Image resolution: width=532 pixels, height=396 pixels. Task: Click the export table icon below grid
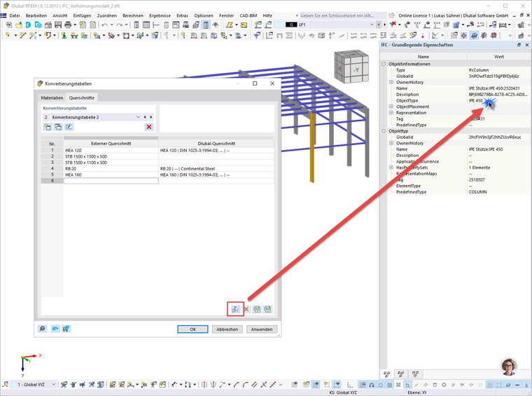[x=267, y=309]
